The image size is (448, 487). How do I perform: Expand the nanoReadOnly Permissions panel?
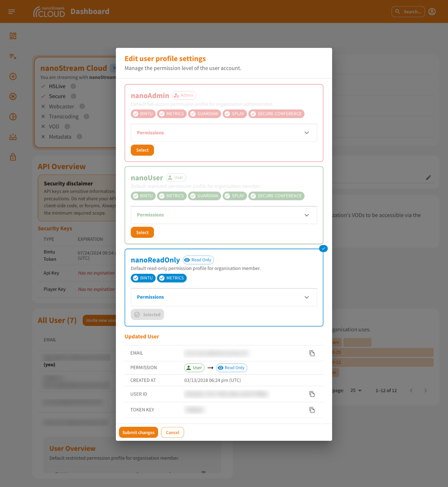(224, 297)
